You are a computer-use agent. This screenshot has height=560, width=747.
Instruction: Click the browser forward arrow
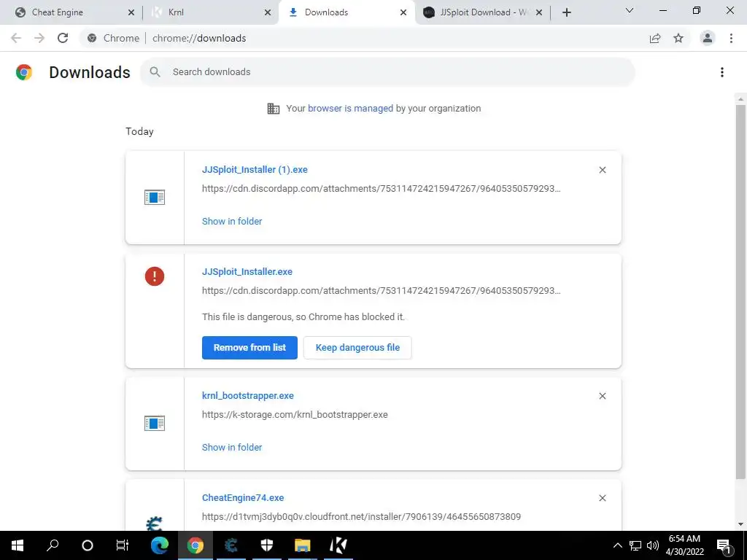pyautogui.click(x=39, y=38)
